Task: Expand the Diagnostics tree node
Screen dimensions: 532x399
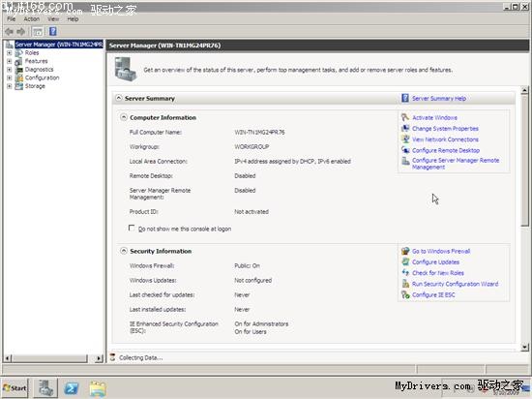Action: click(10, 70)
